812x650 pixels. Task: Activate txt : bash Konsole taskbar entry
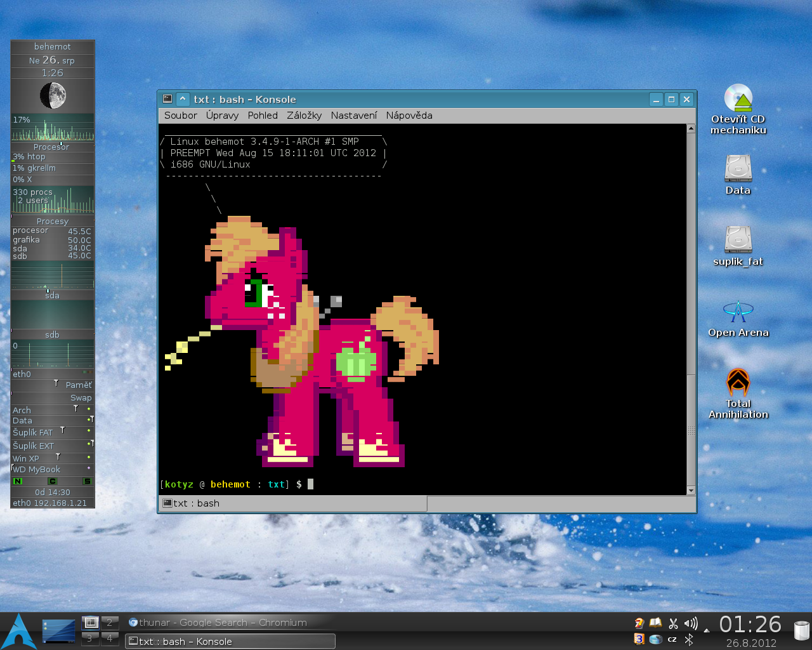(230, 641)
